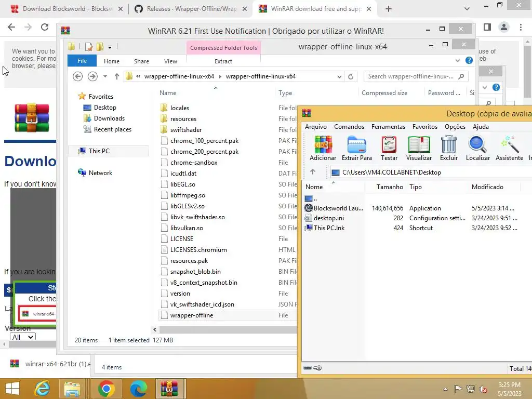
Task: Select Network in navigation pane
Action: (x=100, y=172)
